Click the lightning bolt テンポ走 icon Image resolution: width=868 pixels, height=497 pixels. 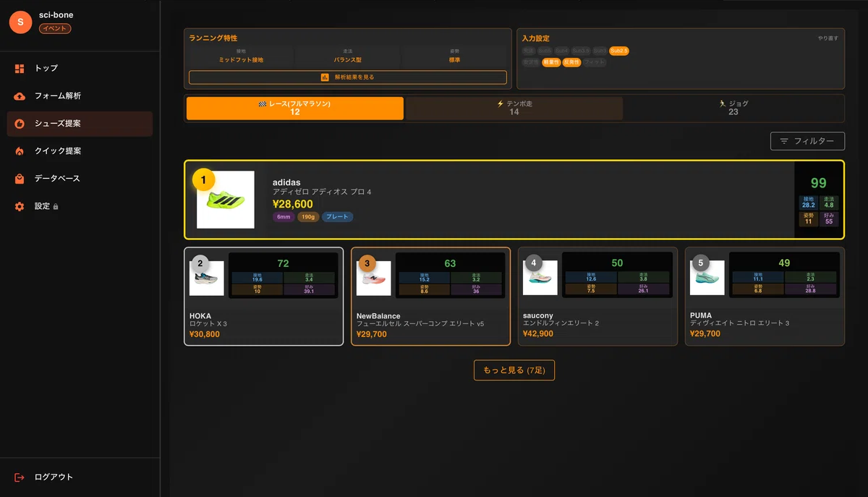coord(500,104)
